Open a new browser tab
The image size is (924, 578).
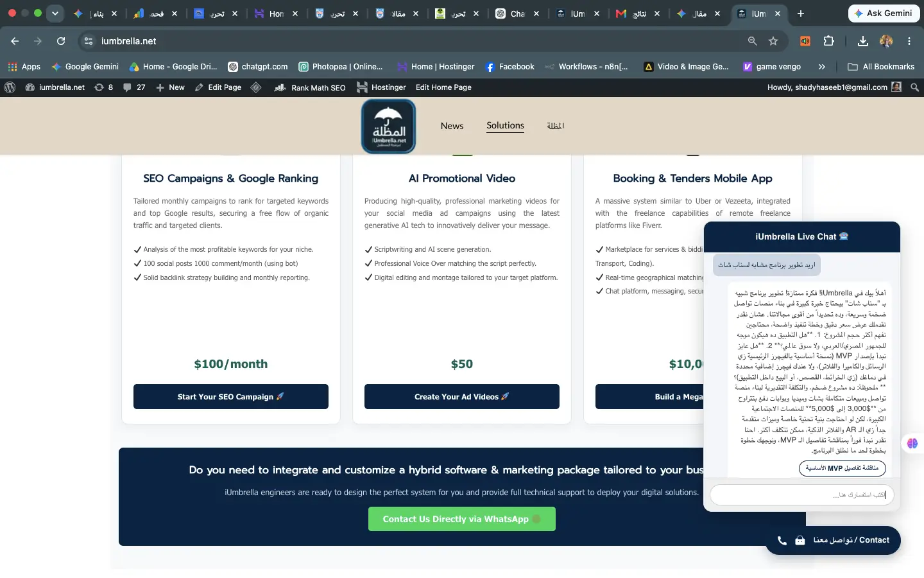pos(801,13)
